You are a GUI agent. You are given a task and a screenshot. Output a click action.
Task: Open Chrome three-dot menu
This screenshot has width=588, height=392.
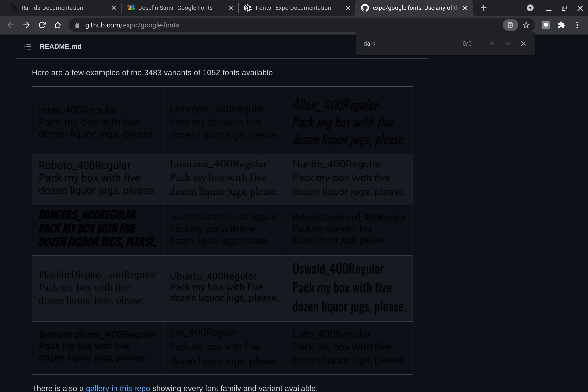click(577, 25)
